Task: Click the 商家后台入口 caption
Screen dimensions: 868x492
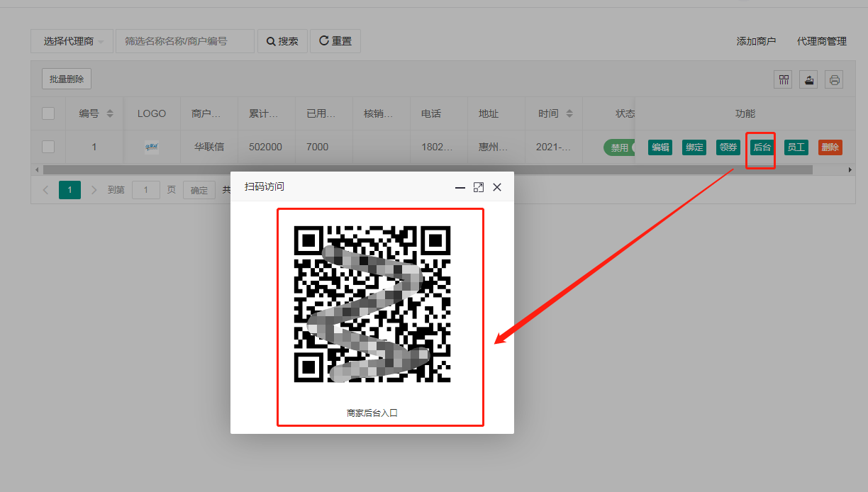Action: click(x=372, y=413)
